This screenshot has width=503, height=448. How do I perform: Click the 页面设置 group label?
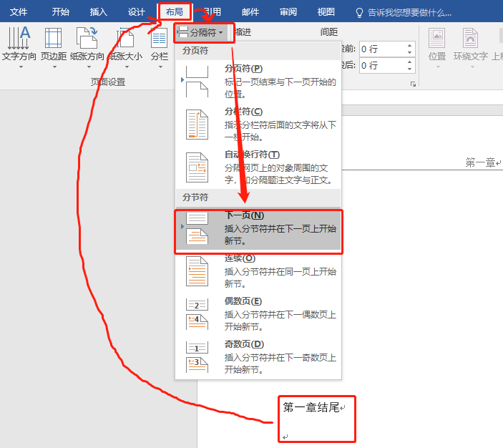(x=108, y=82)
